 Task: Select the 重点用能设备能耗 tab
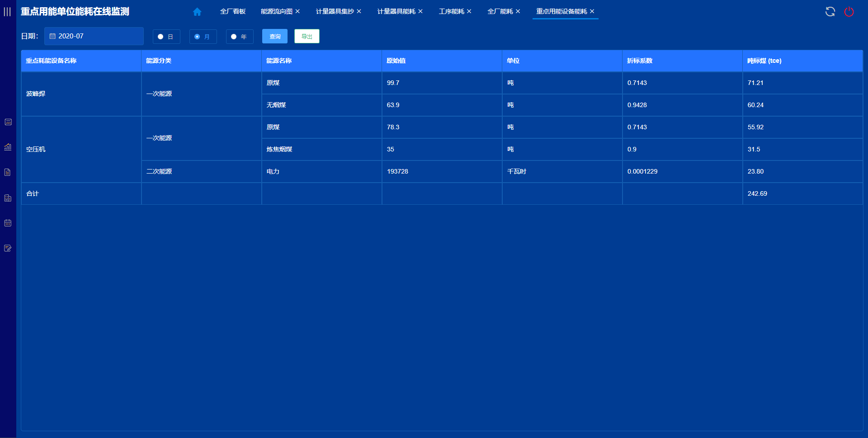point(562,11)
